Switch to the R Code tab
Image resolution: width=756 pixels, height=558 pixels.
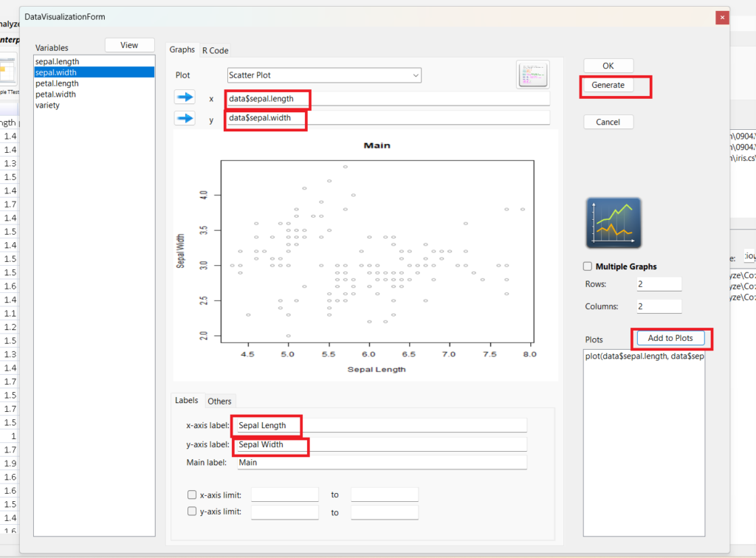[216, 50]
